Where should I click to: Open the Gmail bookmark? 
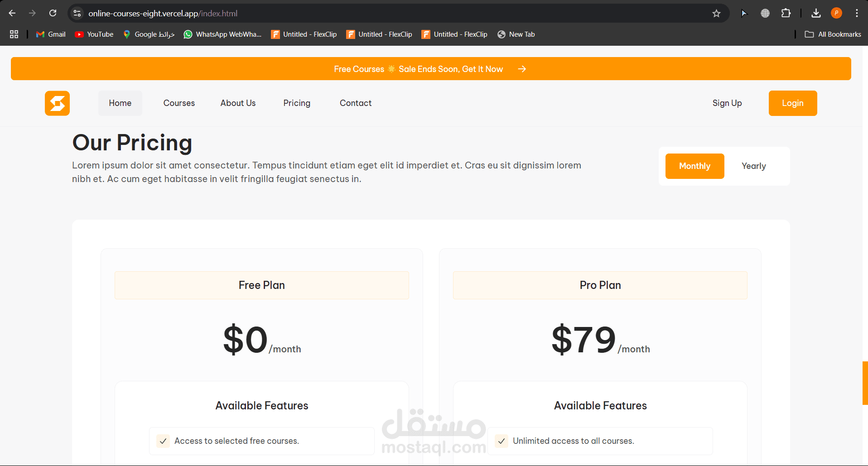click(51, 34)
